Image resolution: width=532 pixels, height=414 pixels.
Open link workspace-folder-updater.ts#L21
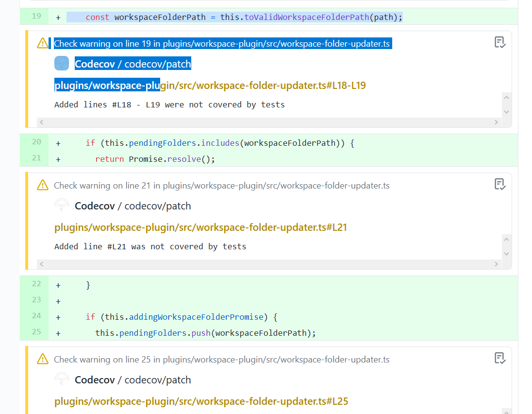pos(200,227)
